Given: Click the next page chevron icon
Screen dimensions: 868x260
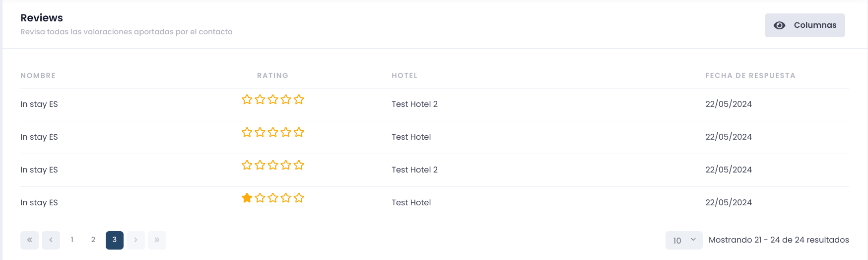Looking at the screenshot, I should [x=135, y=240].
